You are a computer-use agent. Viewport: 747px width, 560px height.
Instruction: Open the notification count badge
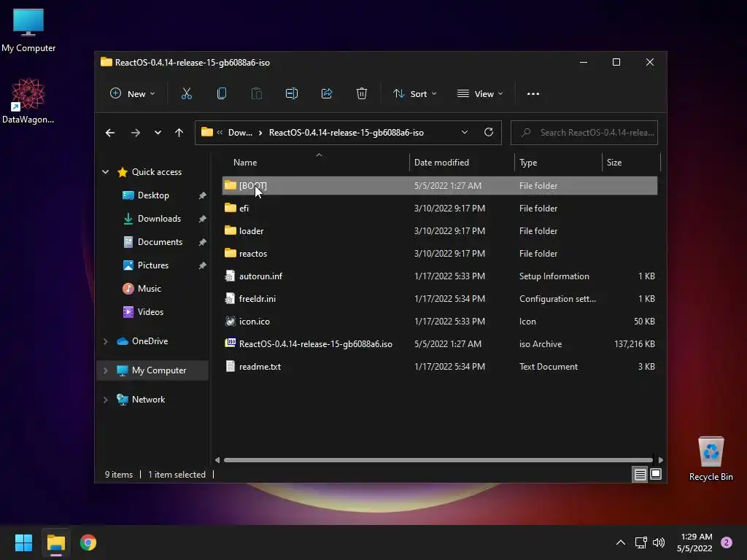pyautogui.click(x=727, y=542)
